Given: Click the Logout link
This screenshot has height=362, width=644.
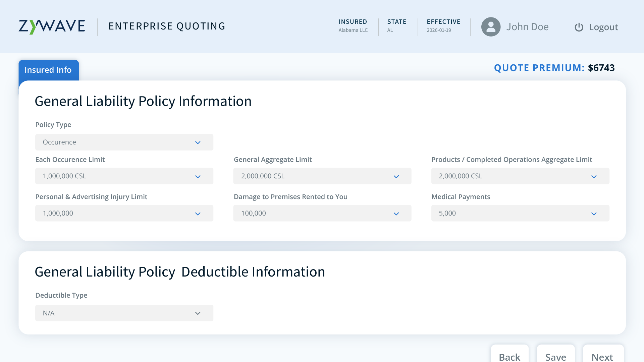Looking at the screenshot, I should [x=603, y=27].
